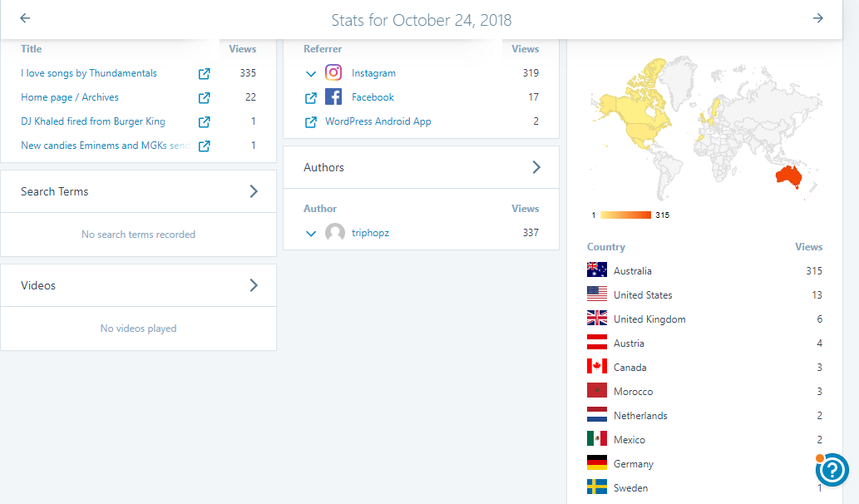Expand the Instagram referrer row

click(x=311, y=74)
